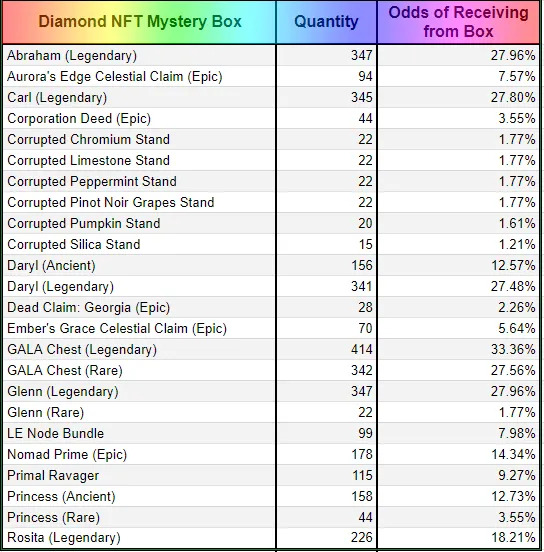This screenshot has width=544, height=552.
Task: Select the Rosita (Legendary) cell
Action: 139,538
